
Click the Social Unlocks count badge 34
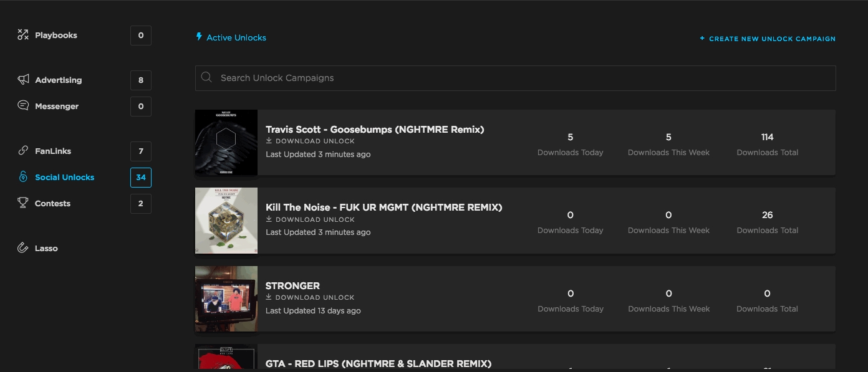coord(141,177)
